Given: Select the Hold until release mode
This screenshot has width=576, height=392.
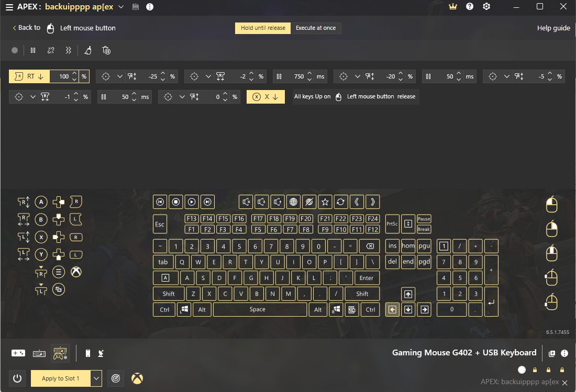Looking at the screenshot, I should [x=263, y=28].
